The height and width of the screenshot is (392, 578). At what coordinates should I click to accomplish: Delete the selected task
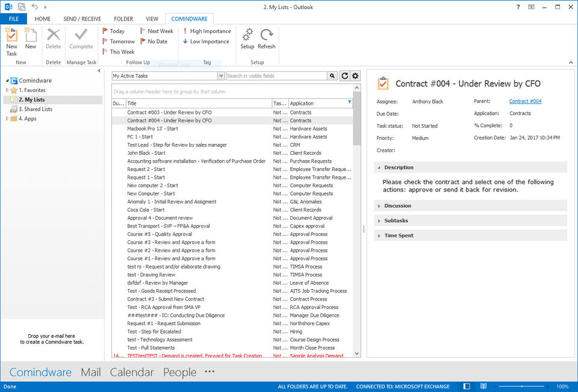pos(54,39)
